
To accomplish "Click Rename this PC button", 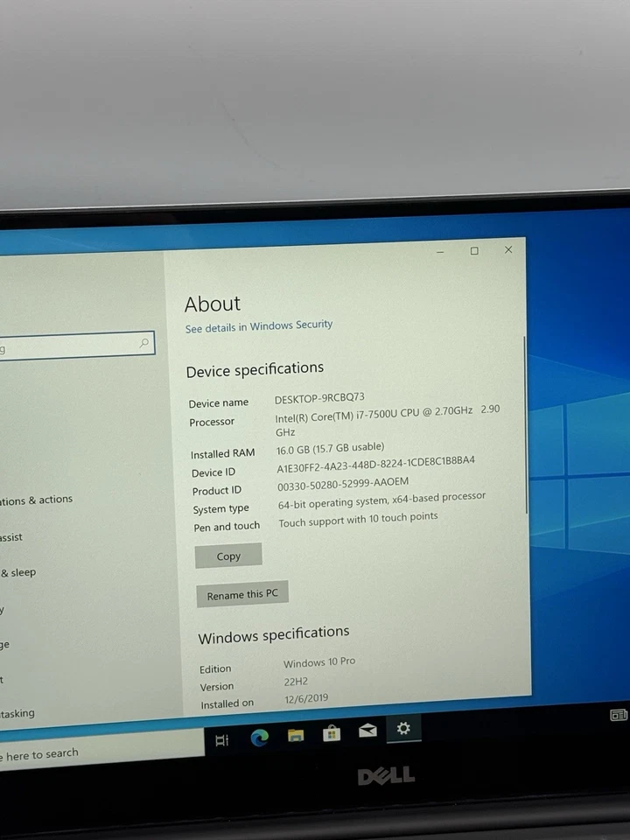I will coord(242,594).
